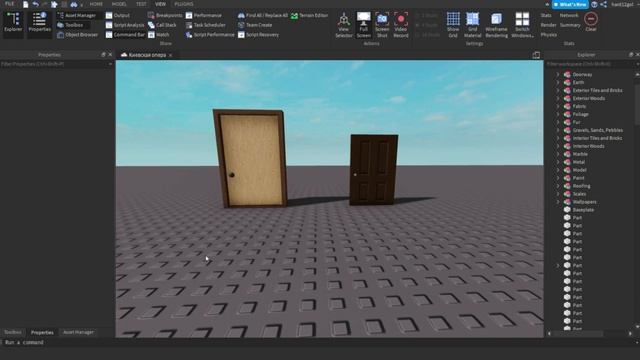Open the Task Scheduler
The width and height of the screenshot is (640, 360).
pyautogui.click(x=206, y=25)
